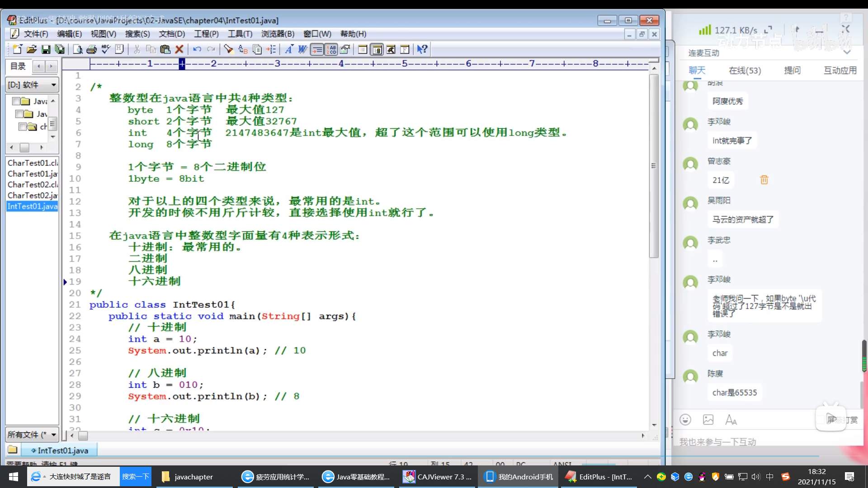Click the Paste clipboard icon
Viewport: 868px width, 488px height.
[165, 49]
